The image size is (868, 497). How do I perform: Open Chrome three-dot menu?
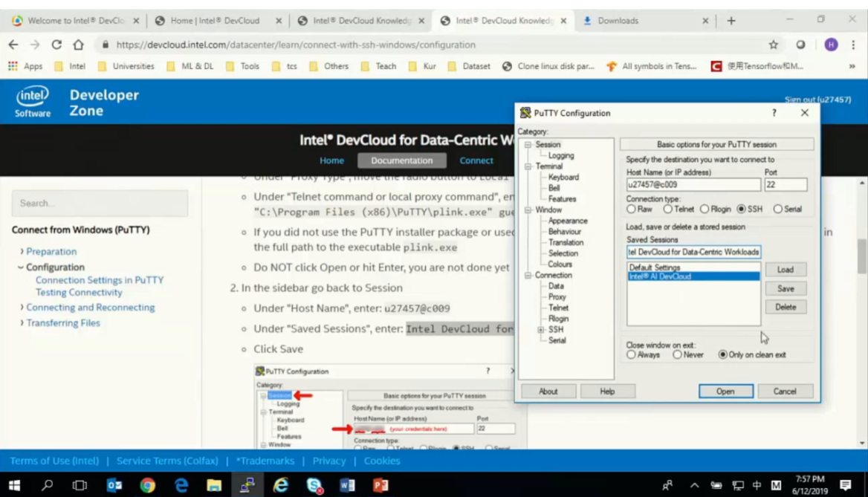(x=853, y=45)
